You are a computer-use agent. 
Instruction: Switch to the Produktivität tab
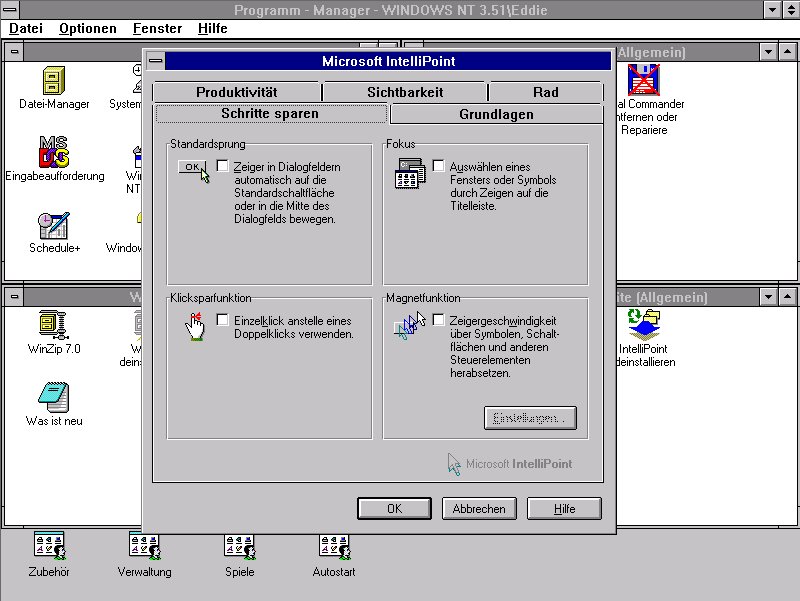(237, 92)
